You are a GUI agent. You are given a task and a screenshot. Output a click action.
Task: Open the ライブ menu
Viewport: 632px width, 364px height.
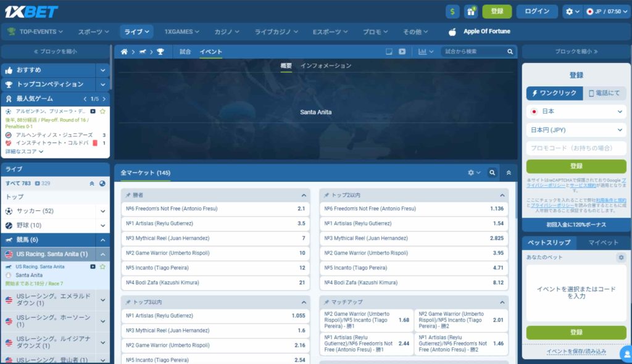point(136,31)
